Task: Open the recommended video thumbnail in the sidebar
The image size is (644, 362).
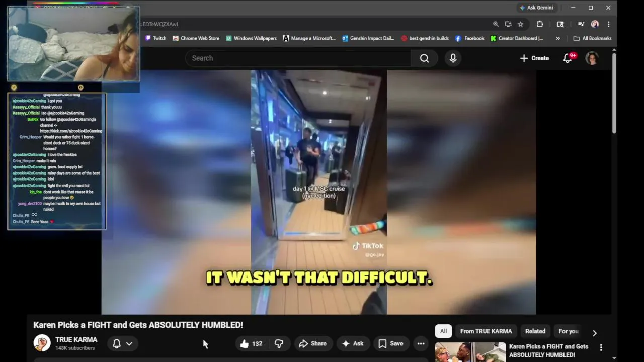Action: (x=470, y=352)
